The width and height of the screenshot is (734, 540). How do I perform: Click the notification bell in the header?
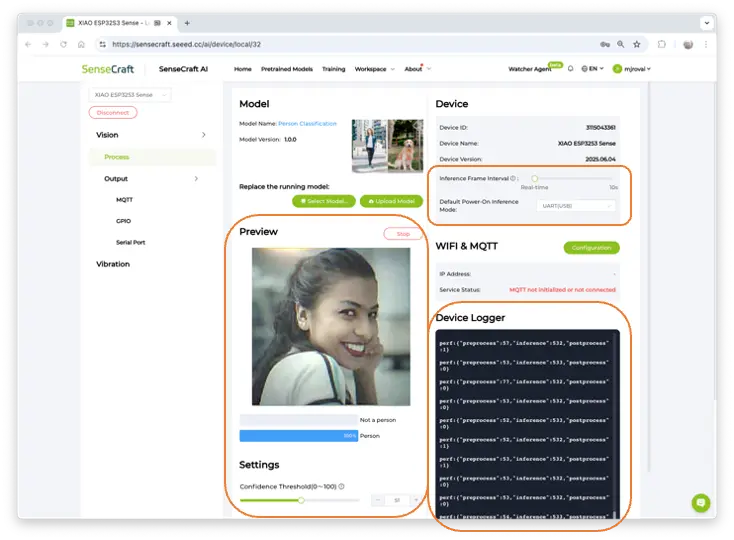pyautogui.click(x=570, y=69)
